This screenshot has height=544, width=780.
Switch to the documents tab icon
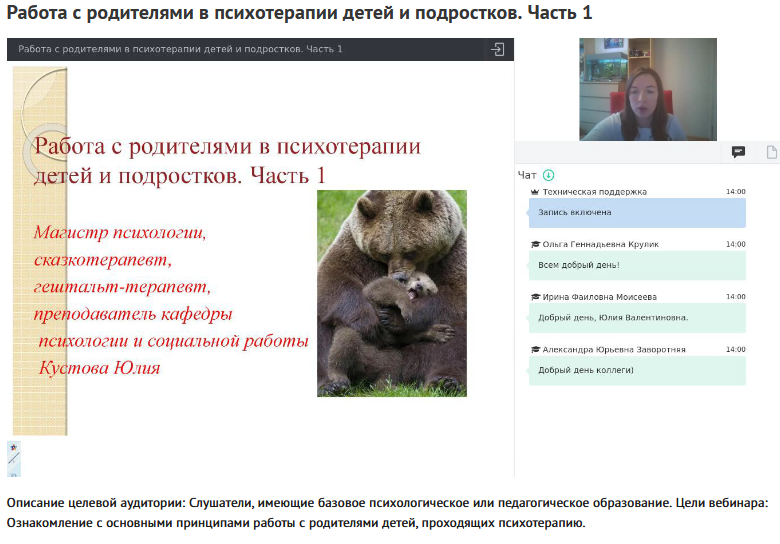tap(771, 152)
